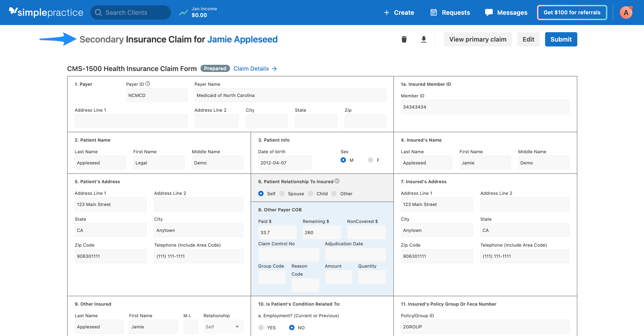Select YES for employment related condition
Viewport: 644px width, 336px height.
tap(261, 328)
